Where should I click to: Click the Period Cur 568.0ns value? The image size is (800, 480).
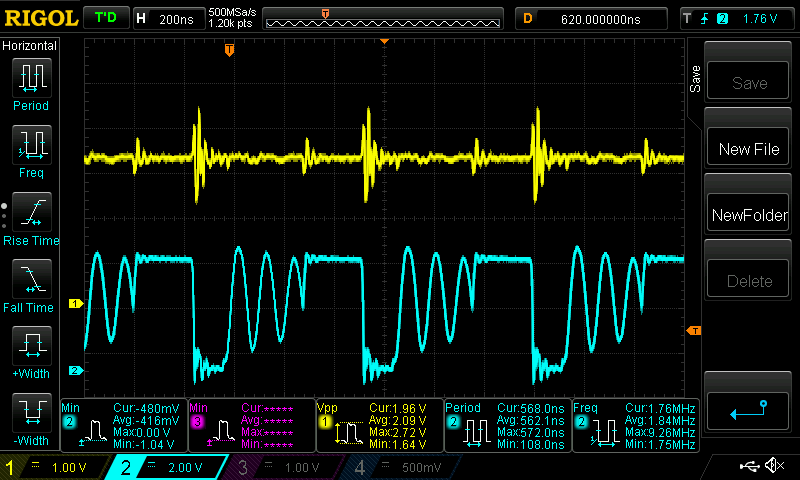click(x=531, y=408)
